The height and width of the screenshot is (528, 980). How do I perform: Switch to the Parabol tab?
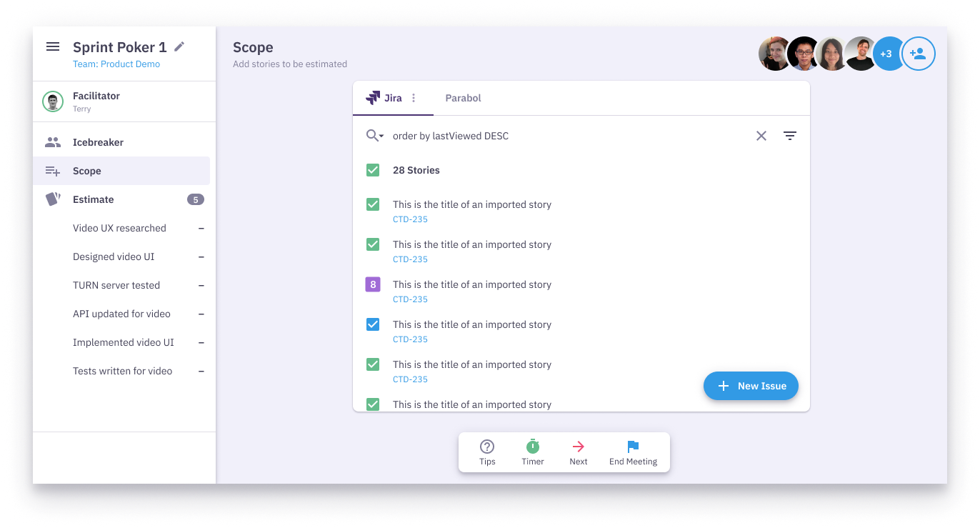click(463, 98)
